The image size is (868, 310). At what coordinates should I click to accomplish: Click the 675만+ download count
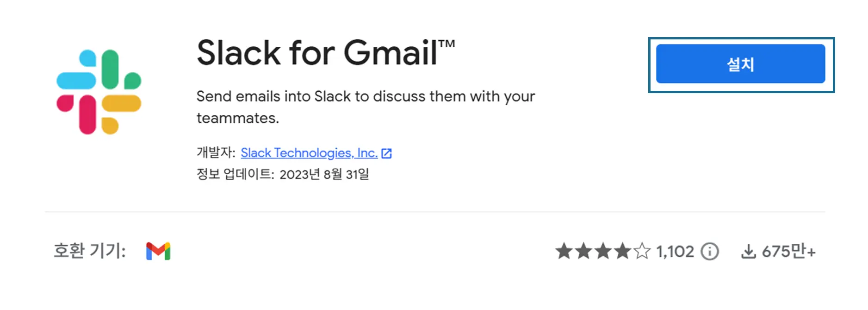click(x=788, y=252)
